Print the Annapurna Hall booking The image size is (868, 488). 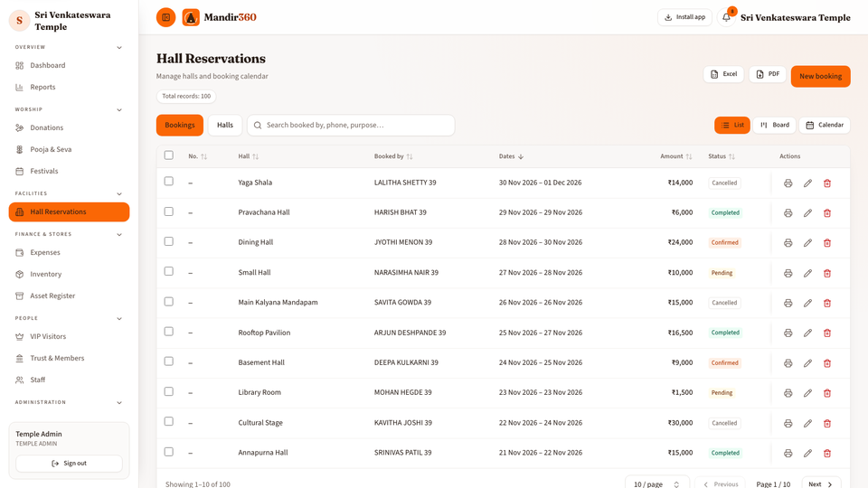pos(788,453)
